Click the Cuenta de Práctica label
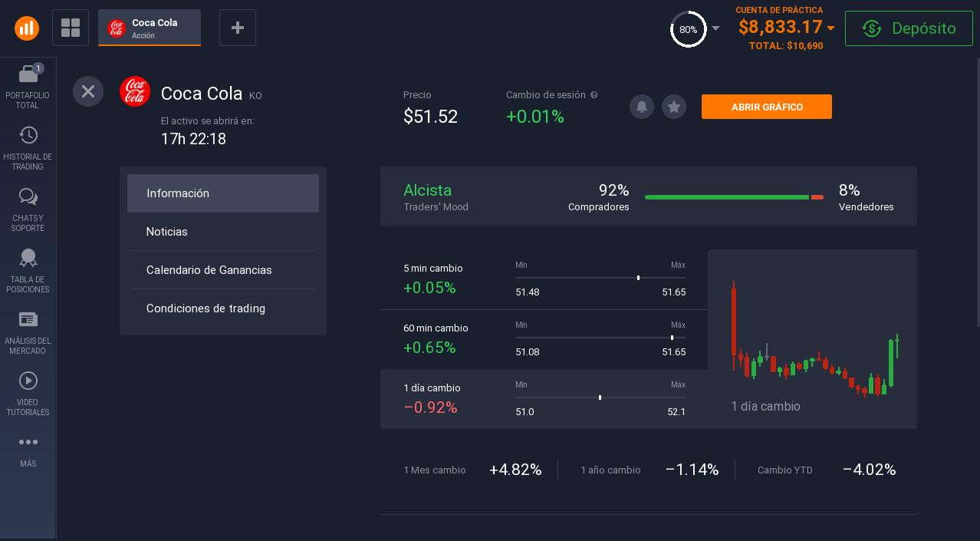This screenshot has height=541, width=980. tap(779, 10)
